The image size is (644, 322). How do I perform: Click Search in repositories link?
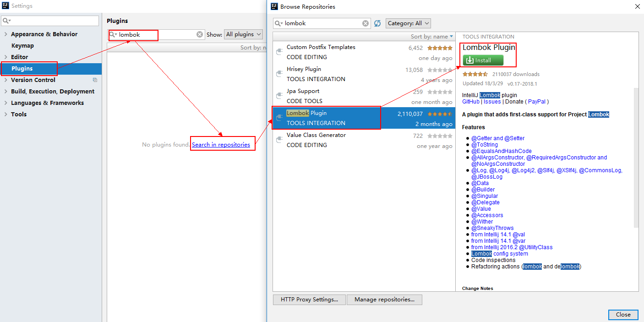click(x=221, y=144)
